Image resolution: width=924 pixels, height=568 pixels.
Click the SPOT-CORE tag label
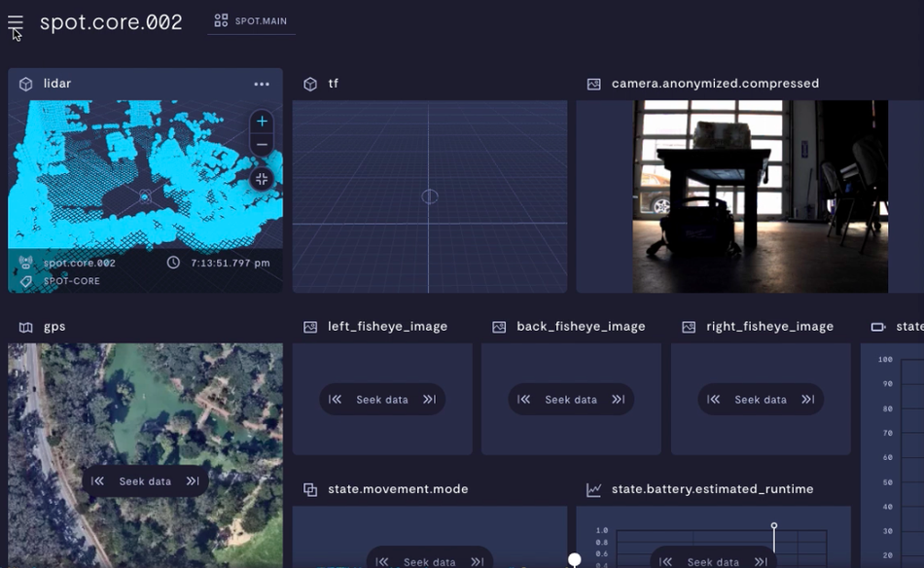72,281
